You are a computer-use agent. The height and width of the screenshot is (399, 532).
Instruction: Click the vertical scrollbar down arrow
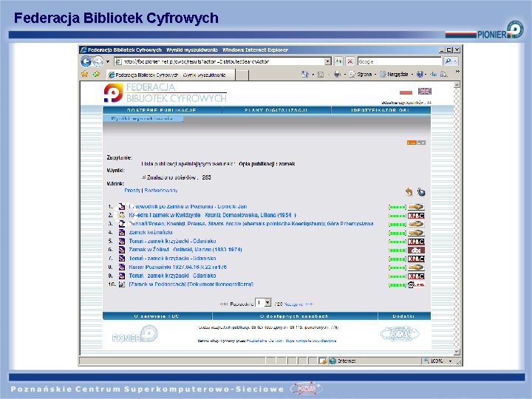457,352
